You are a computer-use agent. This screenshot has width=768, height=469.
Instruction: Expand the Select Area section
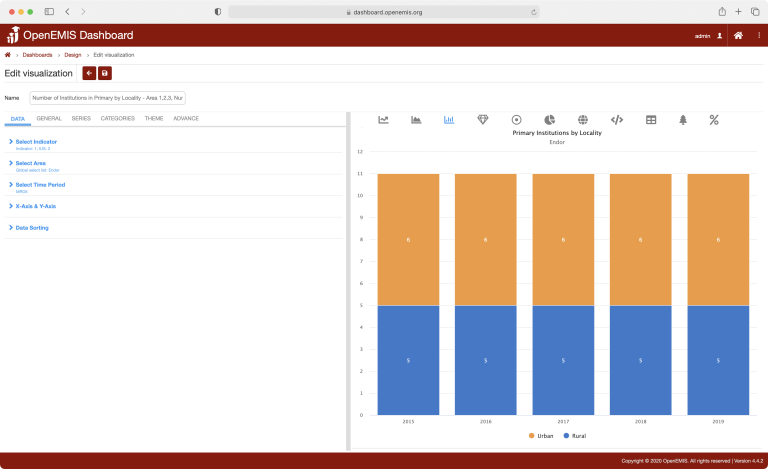(x=30, y=163)
